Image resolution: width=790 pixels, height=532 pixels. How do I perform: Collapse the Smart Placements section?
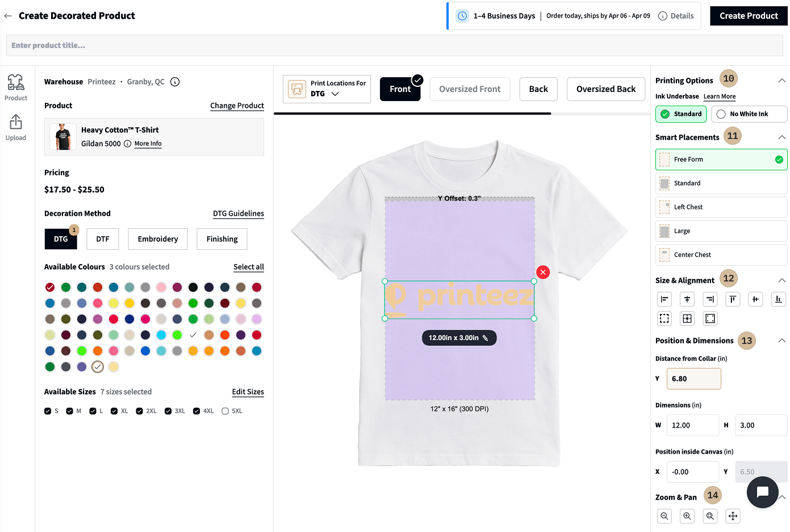(781, 137)
